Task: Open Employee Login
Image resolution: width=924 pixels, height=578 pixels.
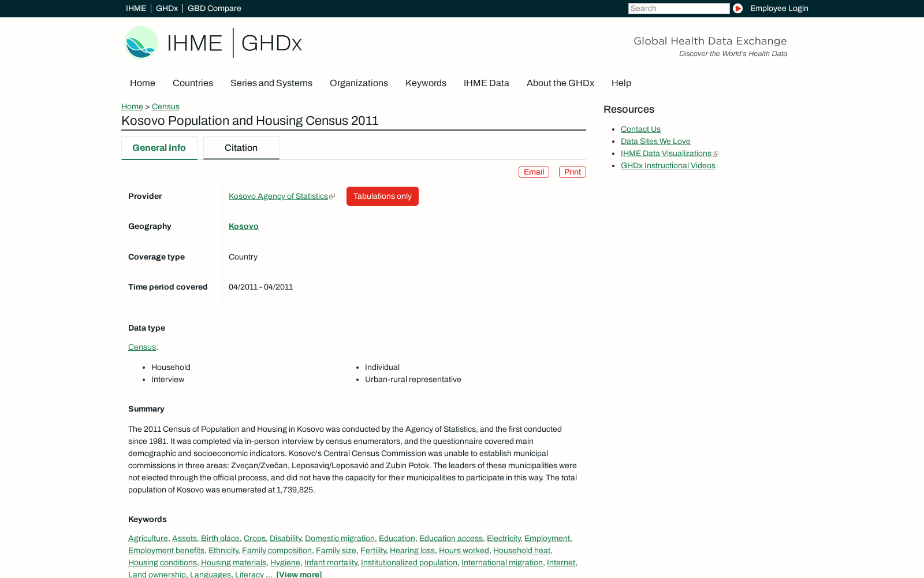Action: [779, 8]
